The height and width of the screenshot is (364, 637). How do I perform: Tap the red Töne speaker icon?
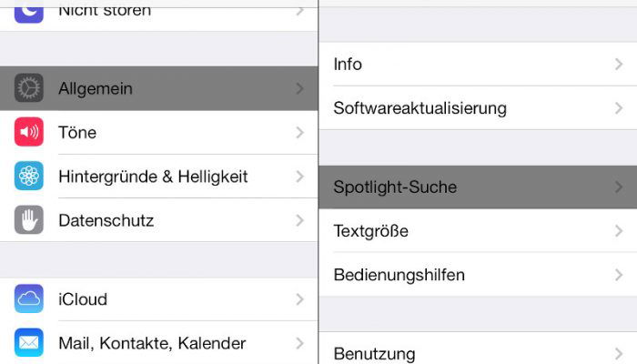pos(29,132)
